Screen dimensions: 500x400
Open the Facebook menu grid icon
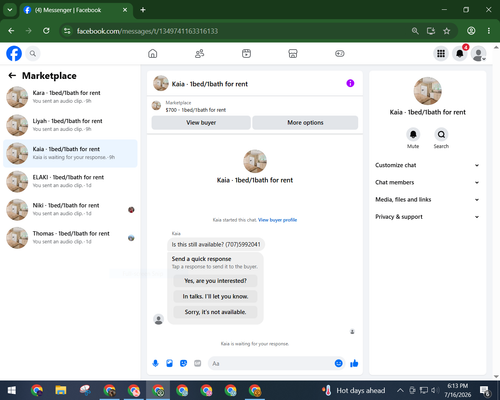pyautogui.click(x=441, y=53)
